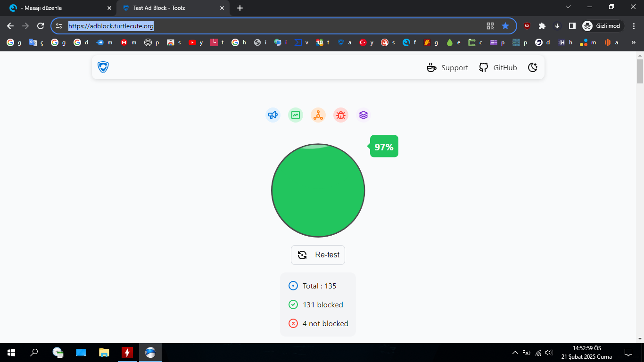The image size is (644, 362).
Task: Open the Google Translate bookmark 'ç'
Action: click(36, 42)
